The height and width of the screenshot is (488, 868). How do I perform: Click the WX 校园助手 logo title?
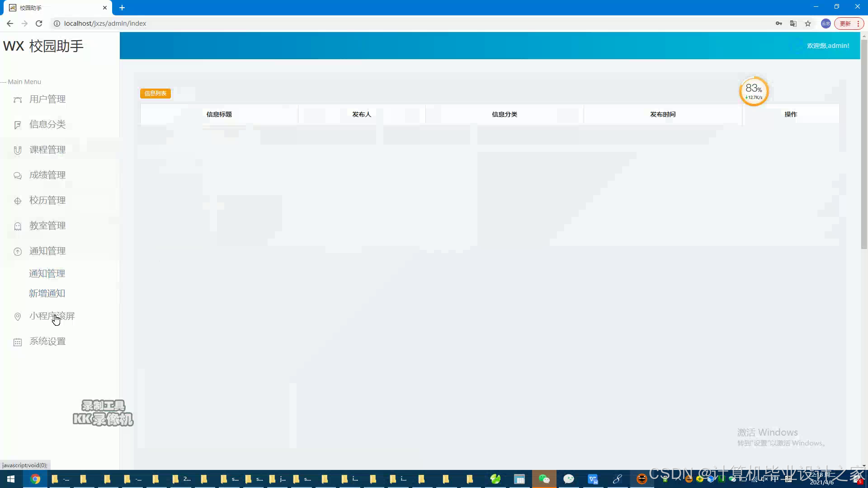tap(43, 46)
